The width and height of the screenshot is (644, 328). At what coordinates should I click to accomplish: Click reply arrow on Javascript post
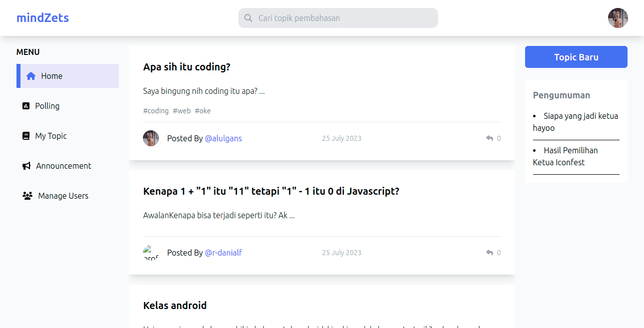pyautogui.click(x=490, y=253)
